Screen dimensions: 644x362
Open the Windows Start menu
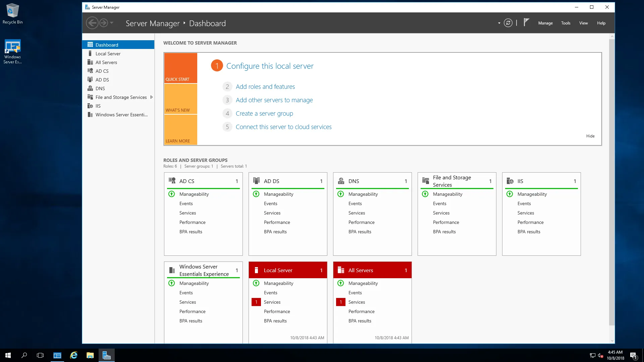coord(8,355)
